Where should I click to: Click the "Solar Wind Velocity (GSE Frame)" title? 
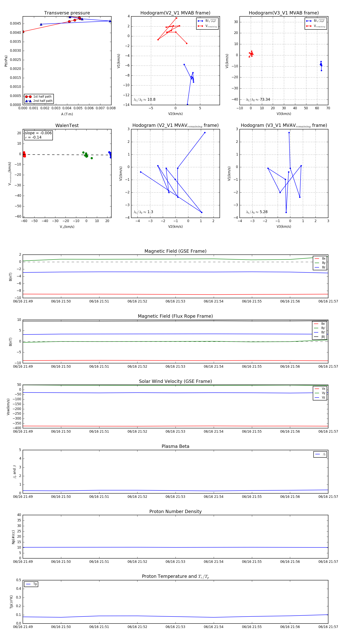(175, 381)
